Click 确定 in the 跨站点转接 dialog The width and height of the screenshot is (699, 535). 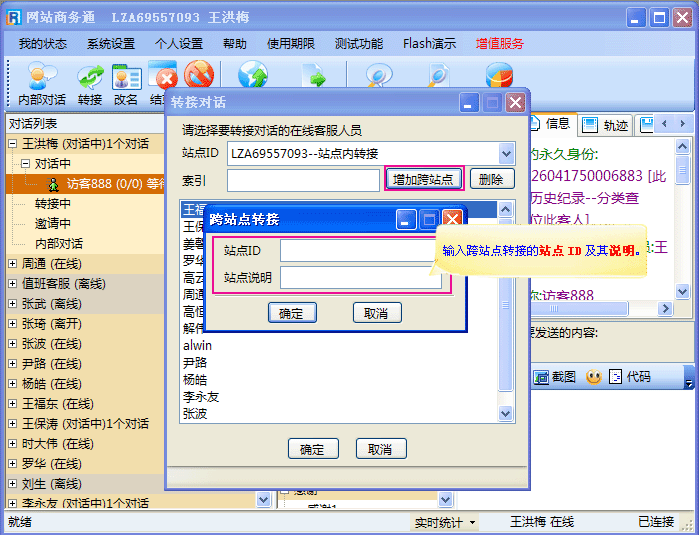pos(292,313)
